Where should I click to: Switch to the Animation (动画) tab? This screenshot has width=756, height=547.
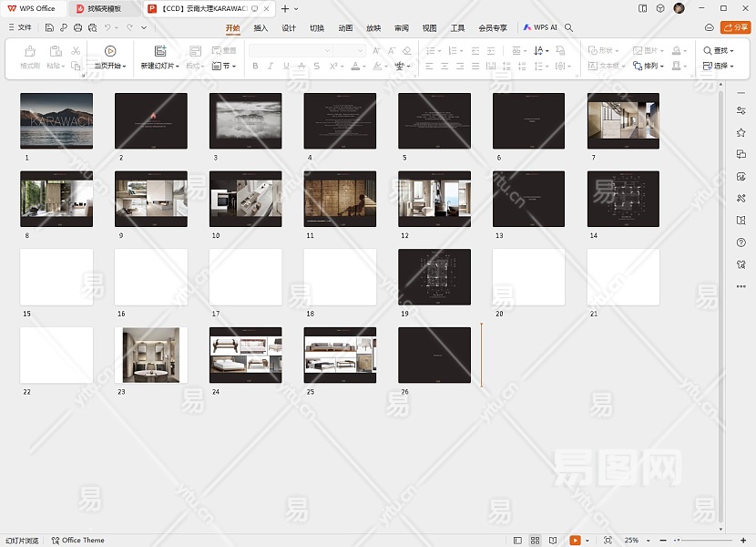(x=345, y=28)
